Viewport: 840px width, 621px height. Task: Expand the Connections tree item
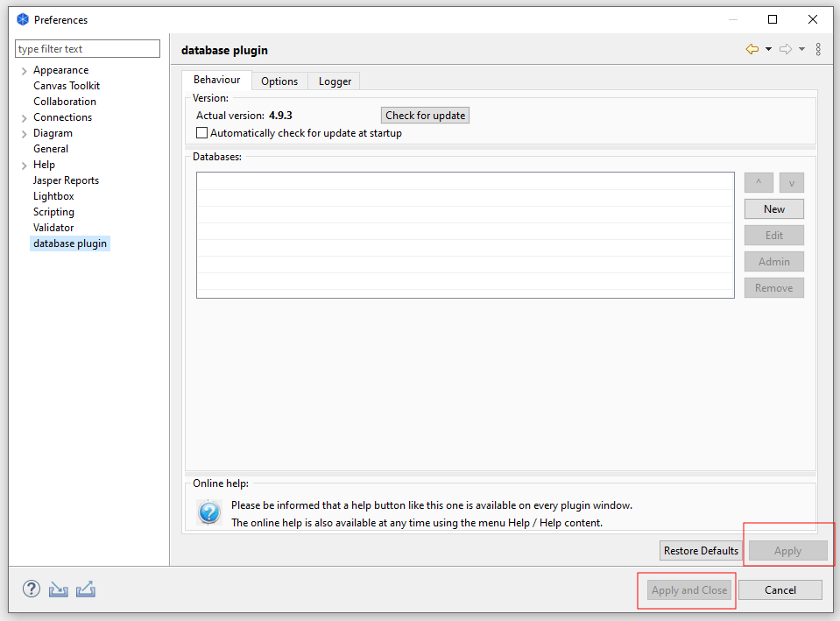pyautogui.click(x=24, y=116)
